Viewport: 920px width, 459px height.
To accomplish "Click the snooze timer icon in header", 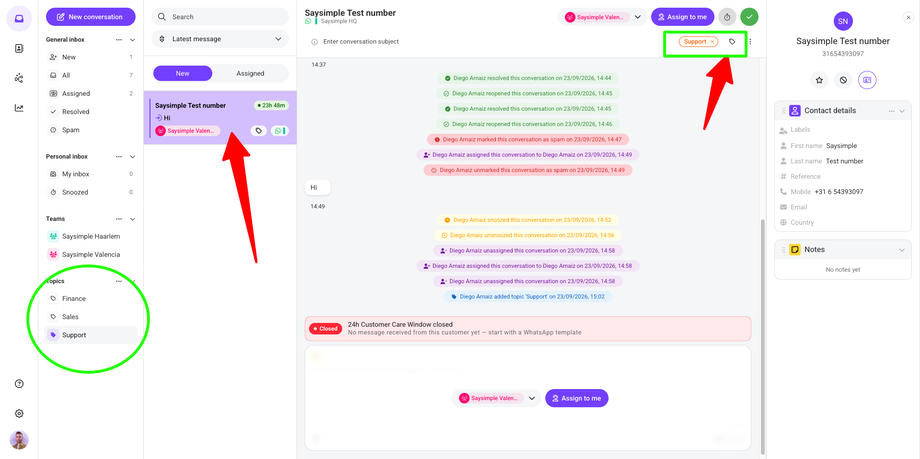I will pos(727,17).
